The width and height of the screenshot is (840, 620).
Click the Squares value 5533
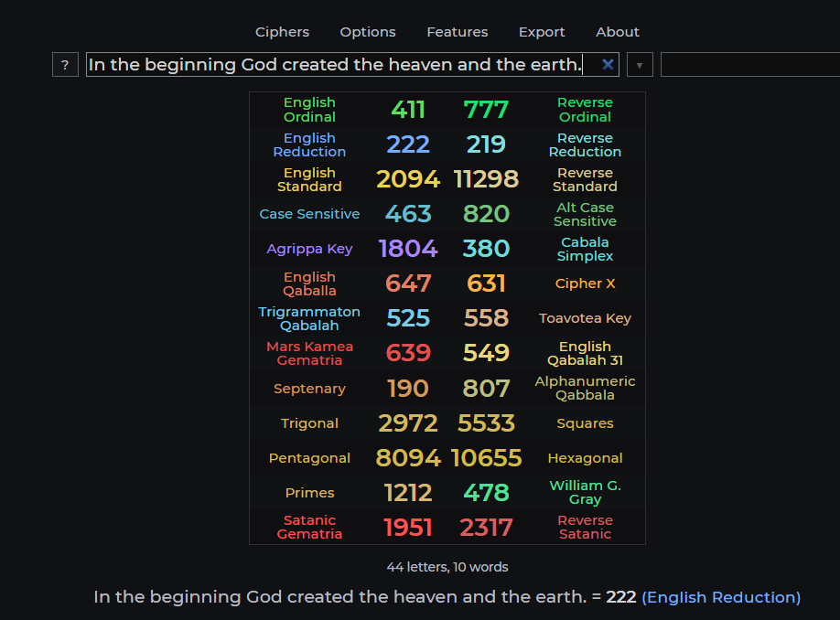click(486, 423)
